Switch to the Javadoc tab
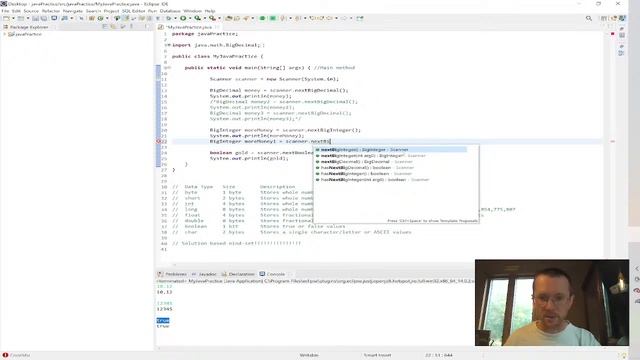Image resolution: width=640 pixels, height=360 pixels. [x=204, y=274]
